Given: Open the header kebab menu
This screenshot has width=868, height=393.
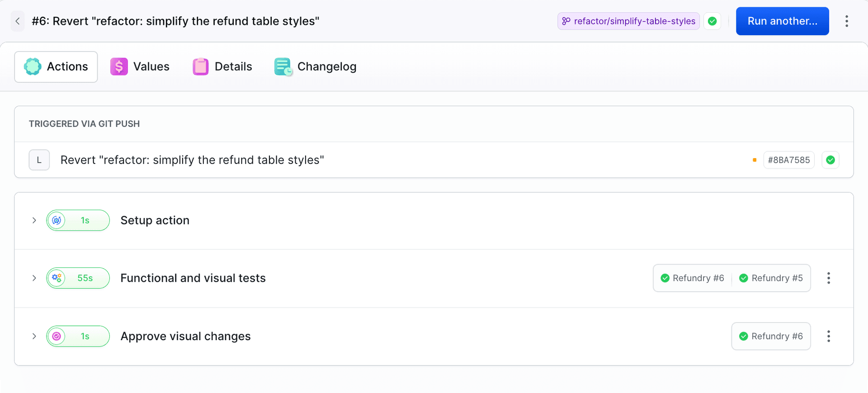Looking at the screenshot, I should (x=847, y=21).
